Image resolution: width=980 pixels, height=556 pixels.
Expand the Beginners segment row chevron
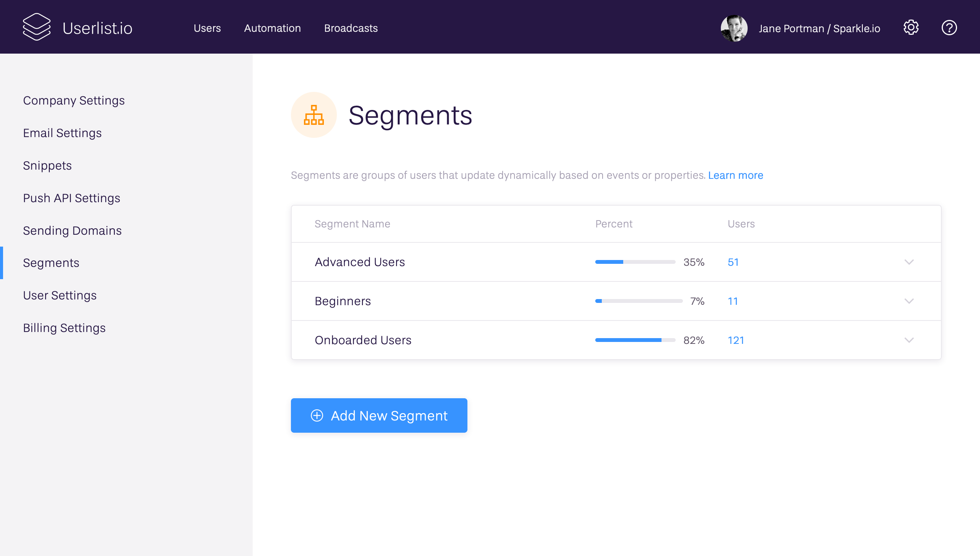click(909, 301)
